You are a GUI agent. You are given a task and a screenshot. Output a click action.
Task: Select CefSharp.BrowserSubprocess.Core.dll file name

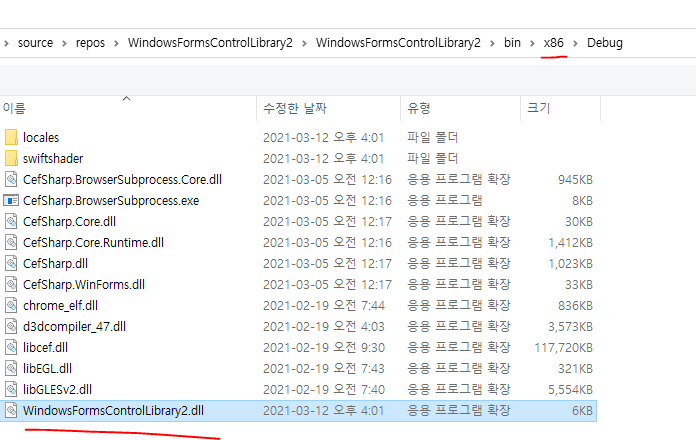point(122,179)
